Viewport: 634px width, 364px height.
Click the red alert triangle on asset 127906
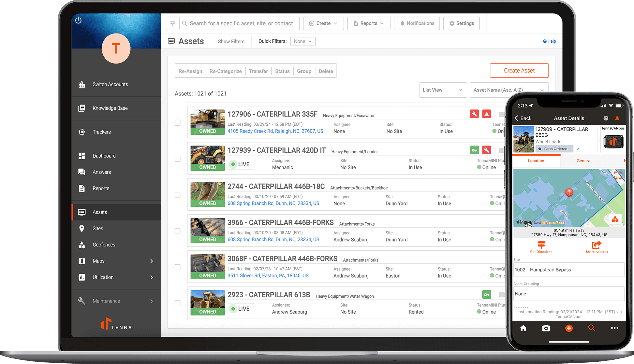pos(487,114)
